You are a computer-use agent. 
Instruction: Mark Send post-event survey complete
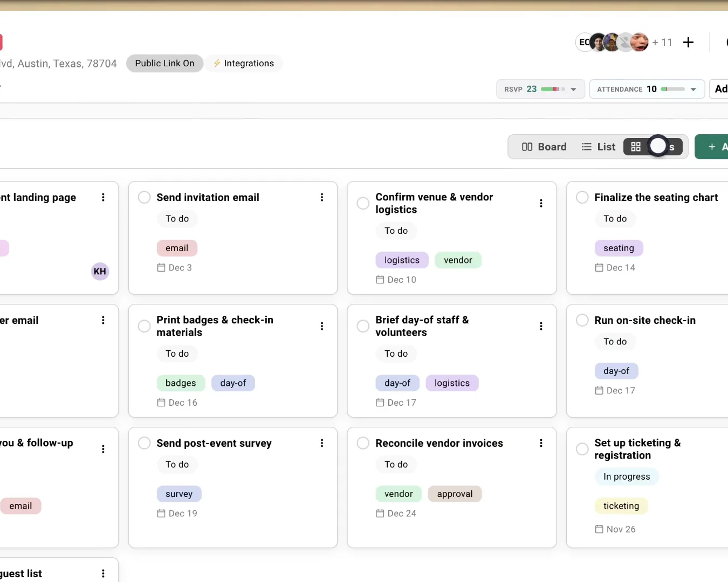pos(144,443)
